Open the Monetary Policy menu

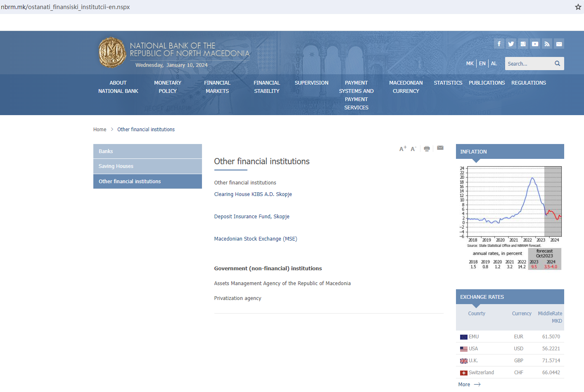(x=168, y=87)
